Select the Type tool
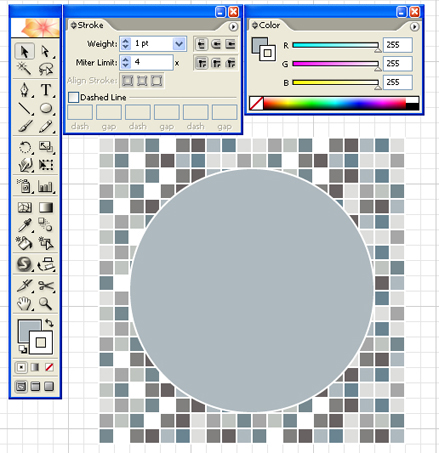The image size is (439, 453). 46,90
